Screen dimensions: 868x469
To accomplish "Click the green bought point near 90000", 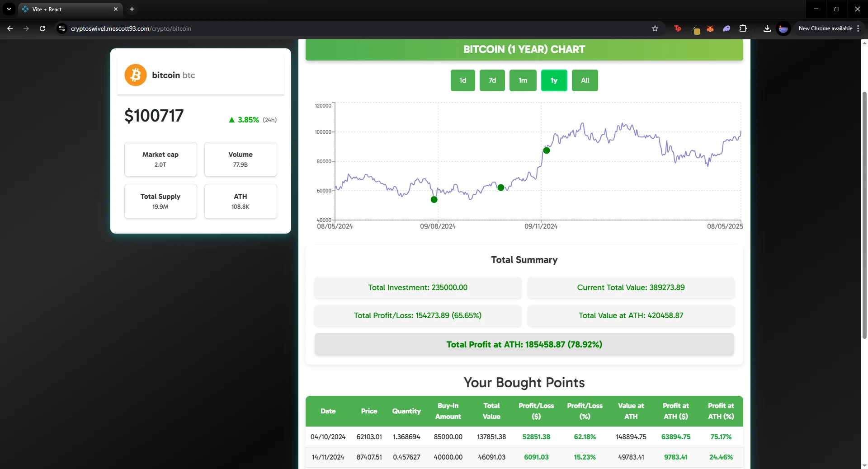I will click(x=547, y=150).
